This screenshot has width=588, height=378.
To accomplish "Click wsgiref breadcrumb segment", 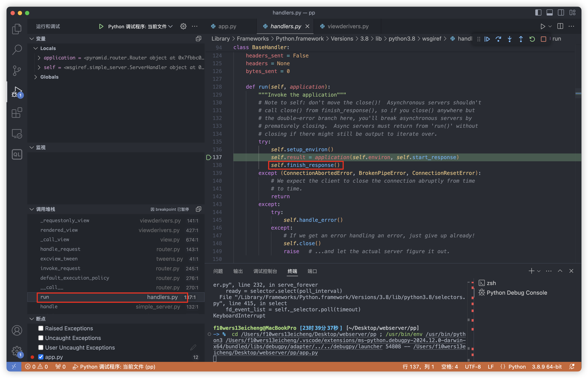I will (432, 39).
